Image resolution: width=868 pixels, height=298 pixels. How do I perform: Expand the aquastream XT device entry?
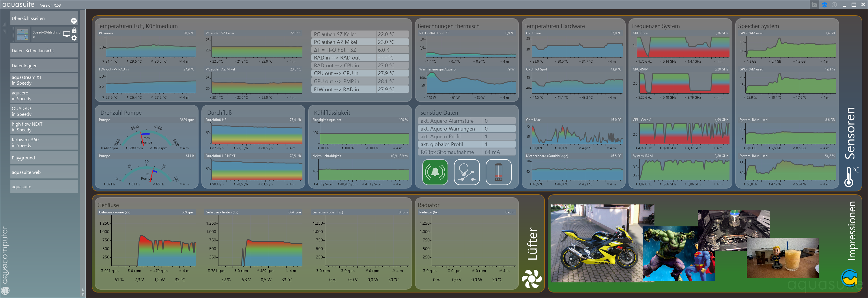click(44, 80)
